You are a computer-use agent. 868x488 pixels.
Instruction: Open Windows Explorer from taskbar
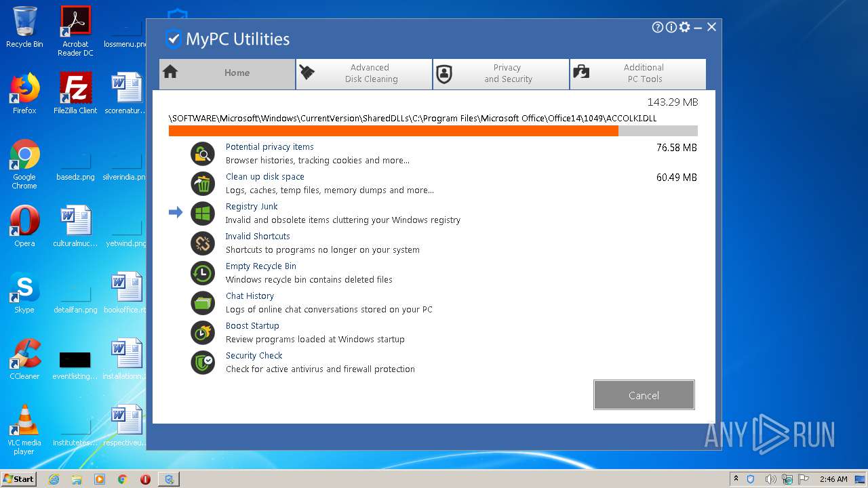click(77, 479)
